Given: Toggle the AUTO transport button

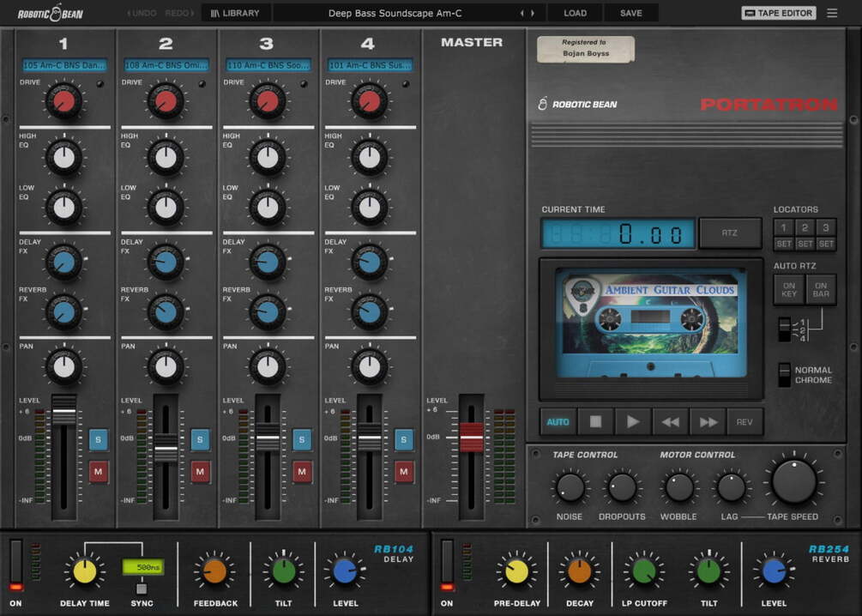Looking at the screenshot, I should (x=558, y=422).
